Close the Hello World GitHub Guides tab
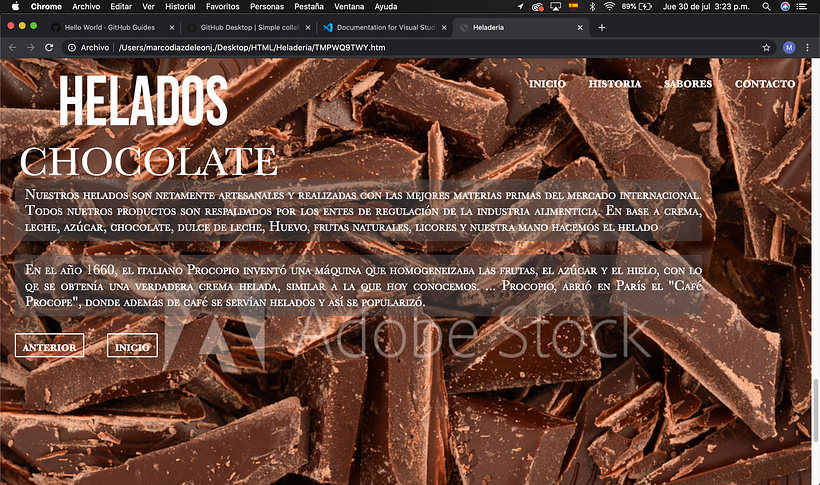This screenshot has height=485, width=820. click(x=172, y=28)
